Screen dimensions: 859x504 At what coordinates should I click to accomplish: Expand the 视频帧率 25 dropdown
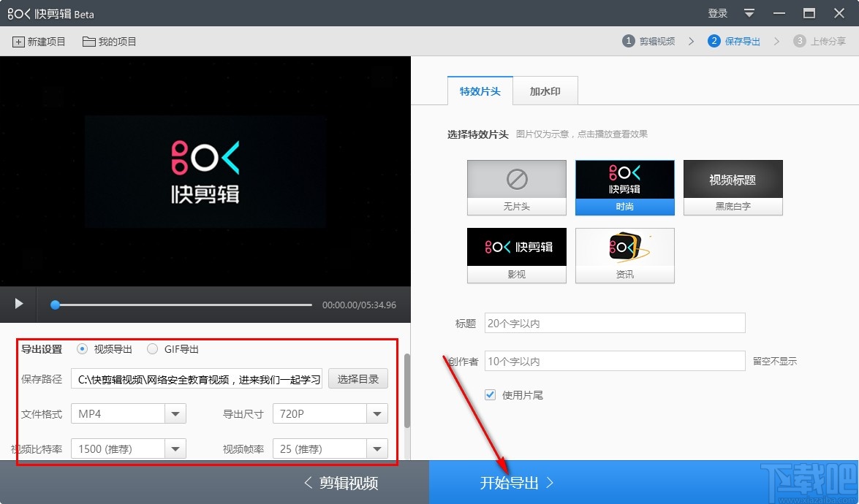tap(330, 448)
